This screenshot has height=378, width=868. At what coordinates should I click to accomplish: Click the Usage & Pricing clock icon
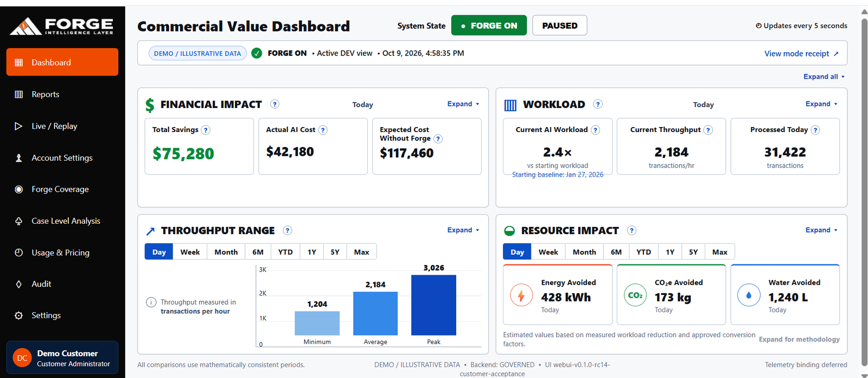tap(18, 253)
